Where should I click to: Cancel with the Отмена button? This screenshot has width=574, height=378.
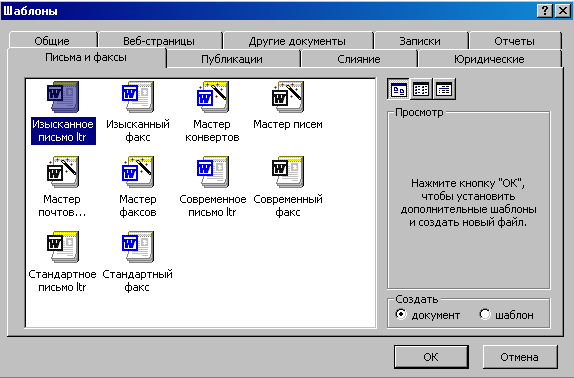(519, 357)
